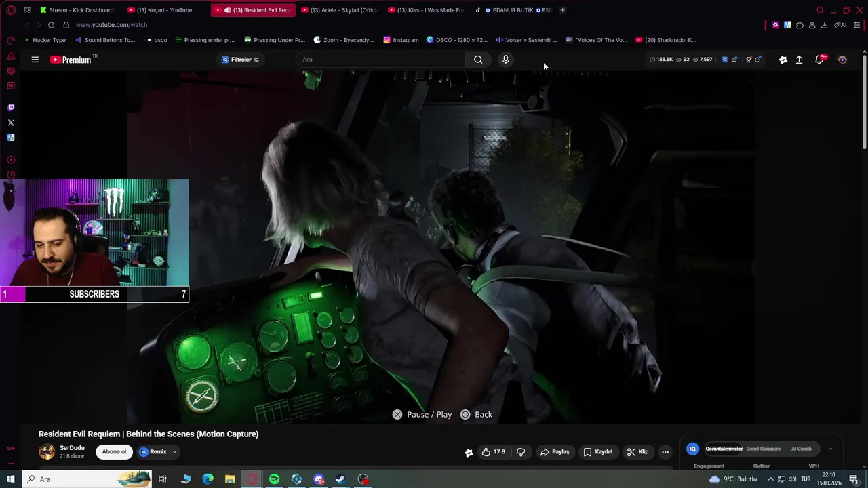Image resolution: width=868 pixels, height=488 pixels.
Task: Reload the current page
Action: tap(51, 25)
